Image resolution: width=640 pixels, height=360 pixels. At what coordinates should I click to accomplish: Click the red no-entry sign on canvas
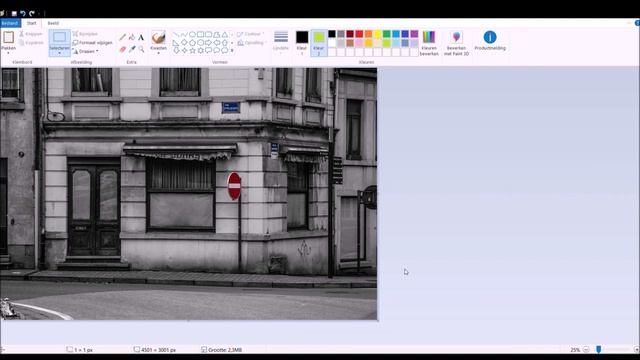pos(234,186)
